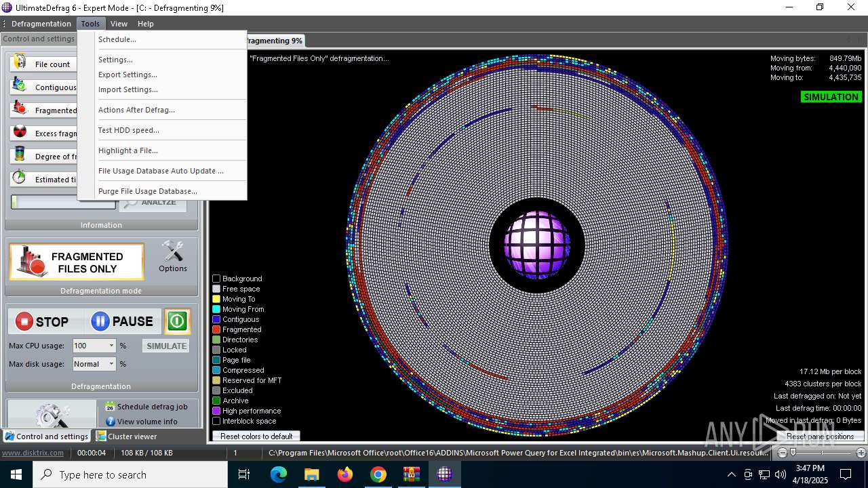Click the Fragmented files red icon

click(x=20, y=109)
